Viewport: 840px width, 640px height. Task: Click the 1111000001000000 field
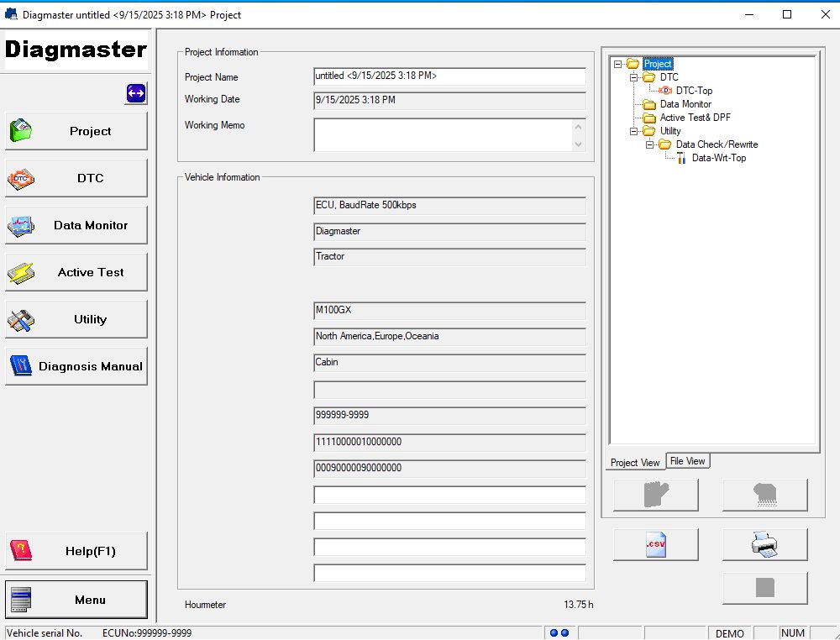pyautogui.click(x=449, y=443)
